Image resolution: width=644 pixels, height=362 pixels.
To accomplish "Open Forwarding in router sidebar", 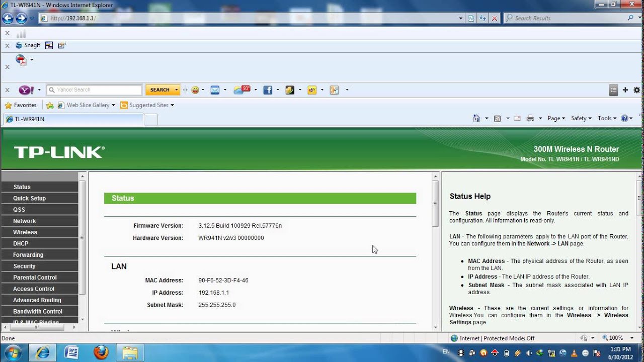I will pos(39,255).
